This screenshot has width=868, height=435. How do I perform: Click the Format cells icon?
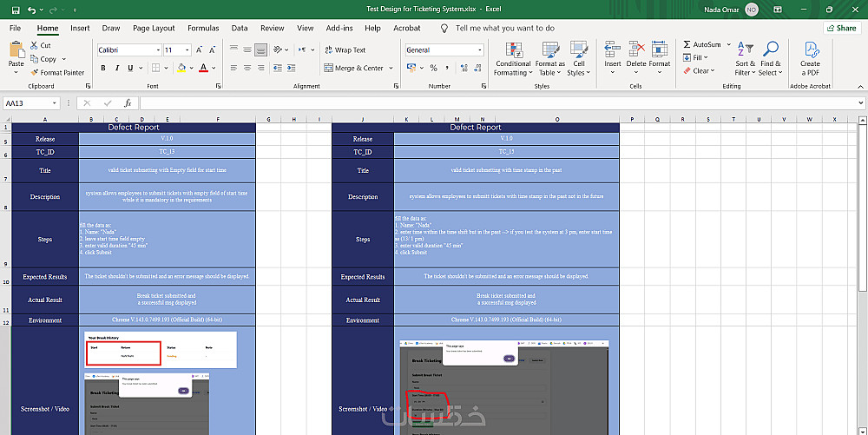pyautogui.click(x=660, y=49)
